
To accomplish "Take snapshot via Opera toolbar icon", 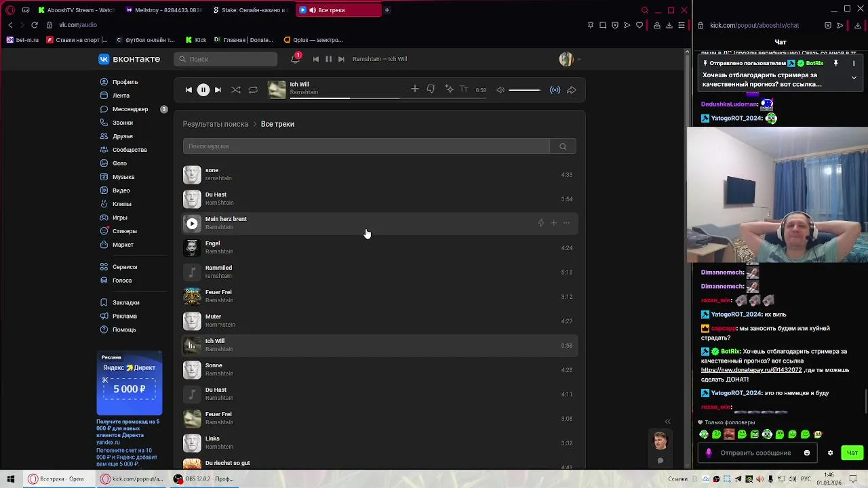I will click(x=603, y=25).
